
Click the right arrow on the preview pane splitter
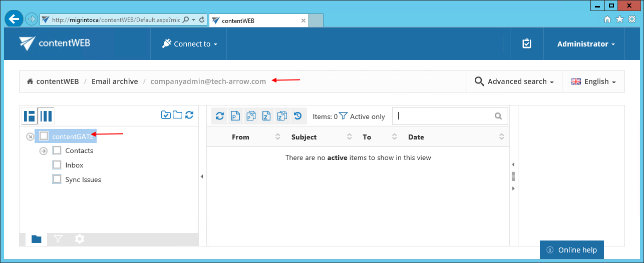(x=513, y=188)
